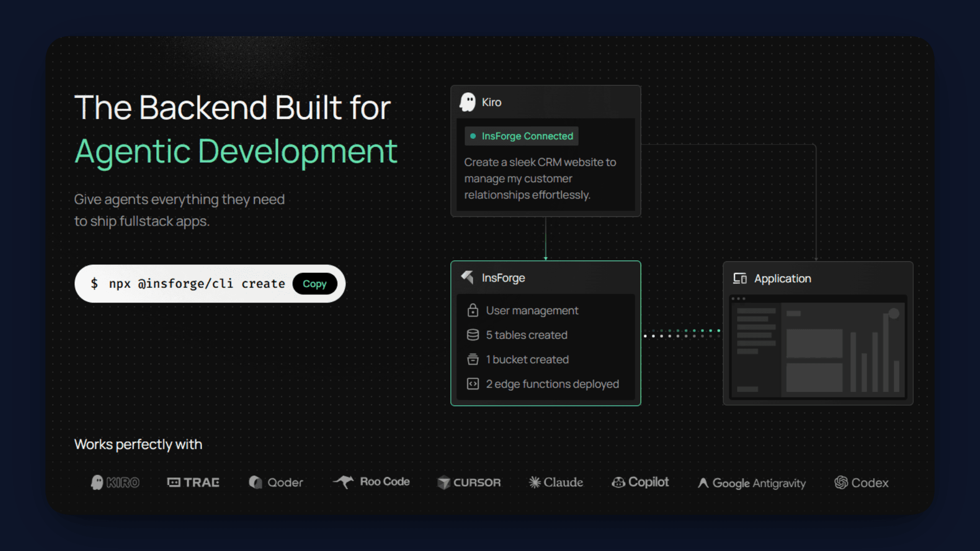Click the Application dashboard preview thumbnail
The width and height of the screenshot is (980, 551).
pos(818,348)
